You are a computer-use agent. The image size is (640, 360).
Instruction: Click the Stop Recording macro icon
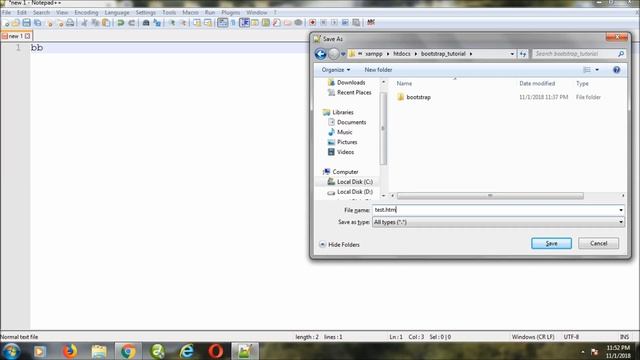click(323, 23)
